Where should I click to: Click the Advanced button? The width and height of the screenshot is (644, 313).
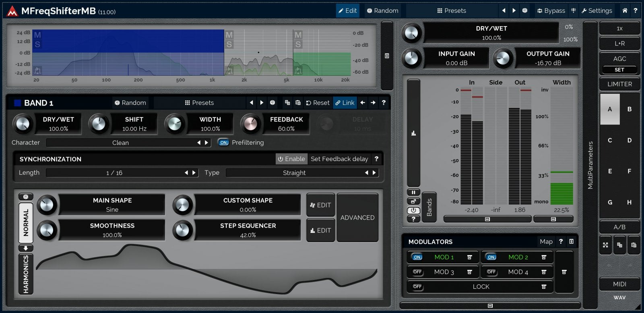click(x=357, y=218)
